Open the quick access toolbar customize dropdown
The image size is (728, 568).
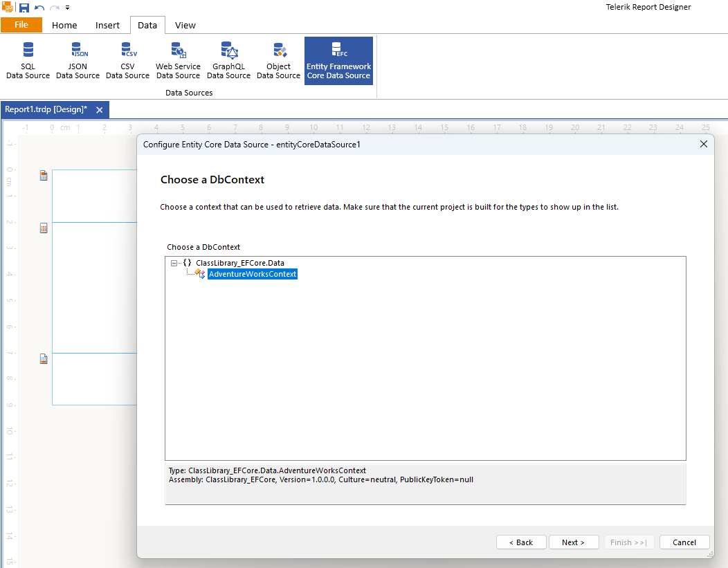pos(67,8)
